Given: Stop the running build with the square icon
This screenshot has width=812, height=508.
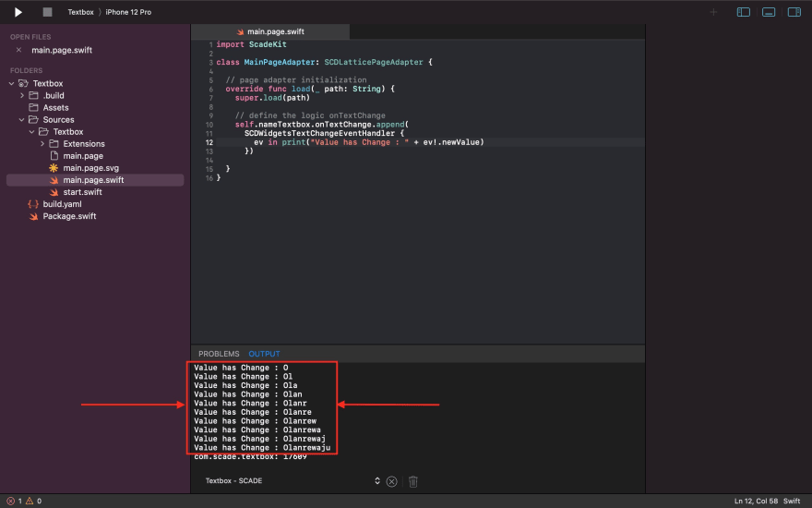Looking at the screenshot, I should 47,12.
